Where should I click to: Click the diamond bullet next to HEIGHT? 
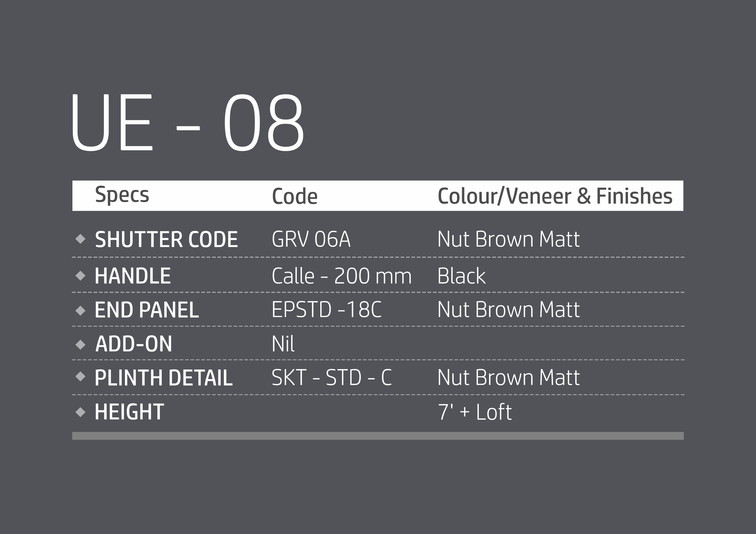(x=80, y=412)
